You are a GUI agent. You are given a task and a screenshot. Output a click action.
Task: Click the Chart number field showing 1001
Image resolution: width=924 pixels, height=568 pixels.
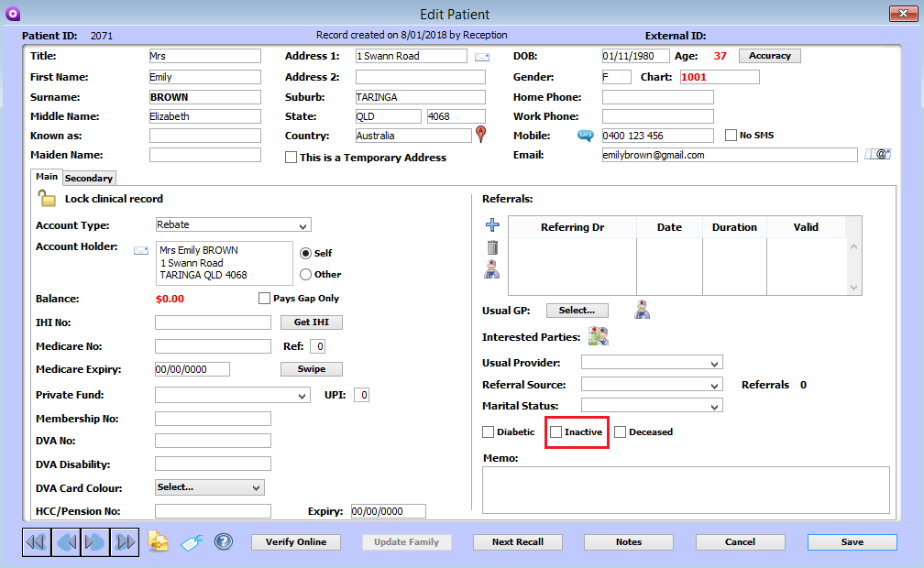point(720,77)
